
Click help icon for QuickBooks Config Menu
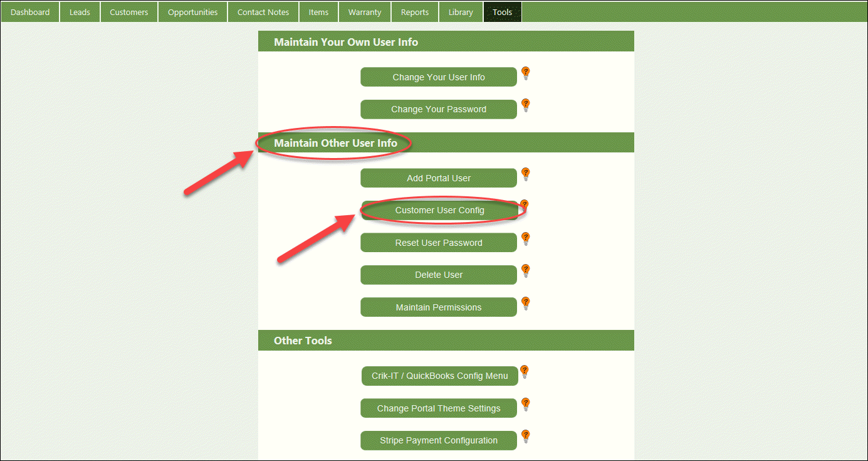525,372
